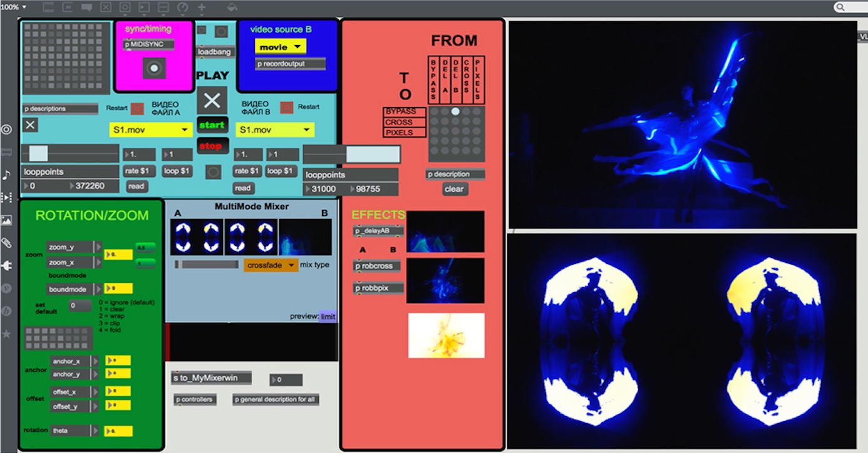Open the 100% zoom menu

pos(14,7)
